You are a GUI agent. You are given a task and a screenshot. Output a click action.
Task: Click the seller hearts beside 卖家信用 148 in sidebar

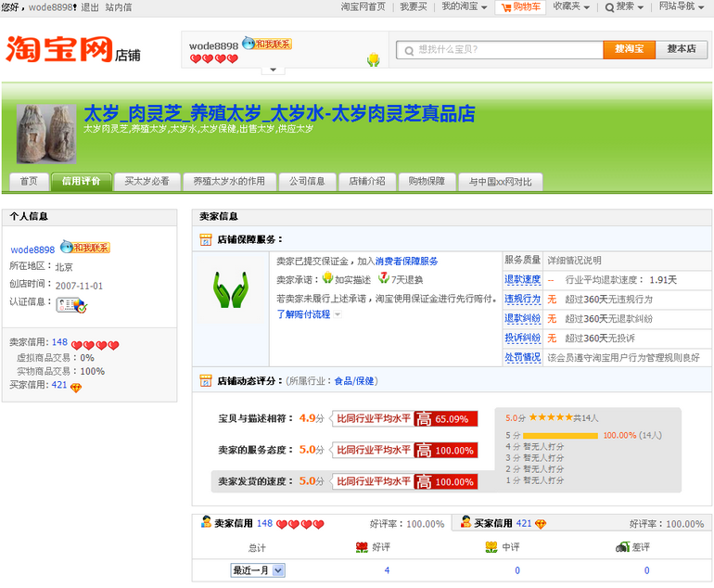(x=96, y=345)
